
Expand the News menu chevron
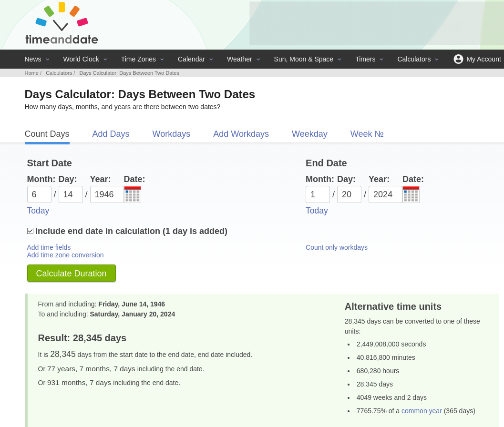coord(48,60)
